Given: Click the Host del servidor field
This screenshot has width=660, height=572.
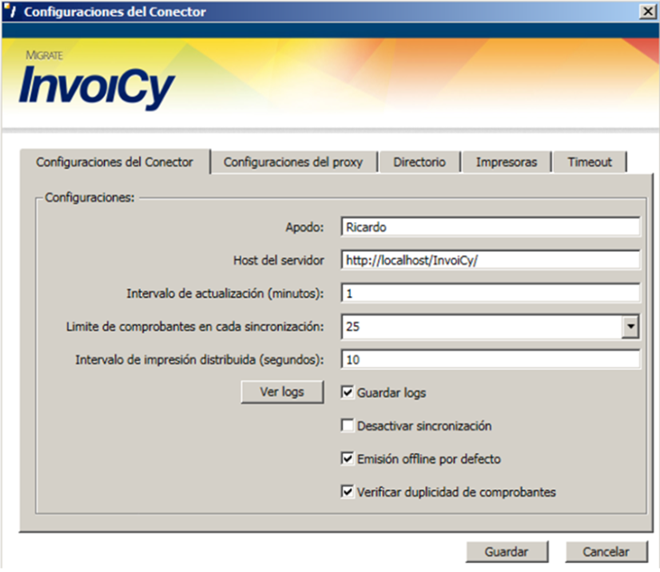Looking at the screenshot, I should click(490, 260).
